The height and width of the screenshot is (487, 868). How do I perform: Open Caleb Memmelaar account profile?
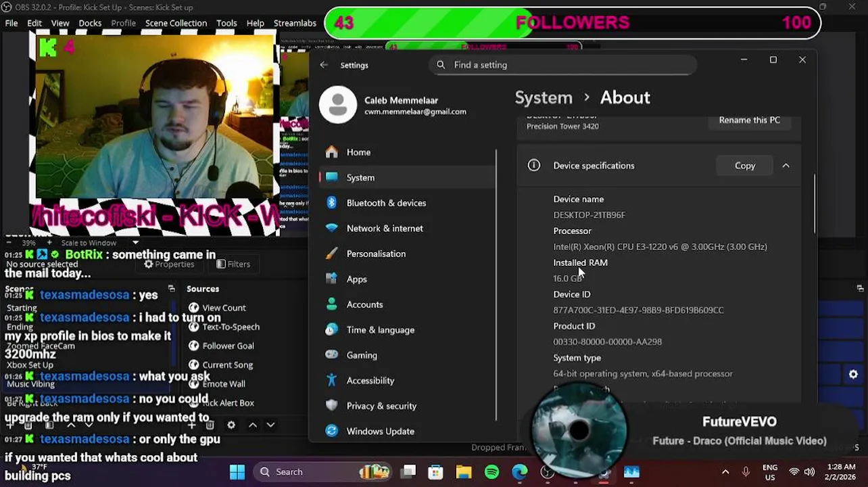(x=394, y=106)
